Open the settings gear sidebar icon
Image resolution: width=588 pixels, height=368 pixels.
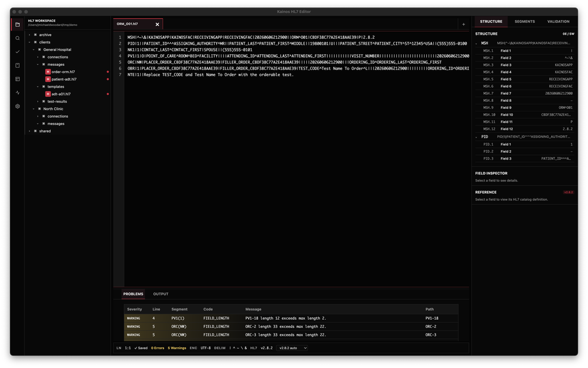[18, 106]
